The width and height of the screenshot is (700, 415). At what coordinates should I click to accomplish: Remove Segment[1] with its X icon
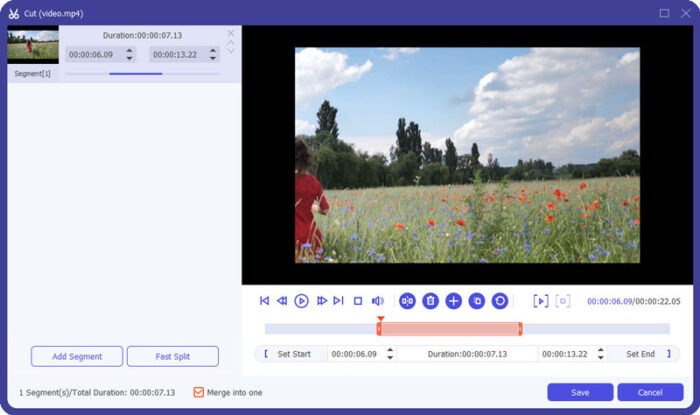[231, 33]
